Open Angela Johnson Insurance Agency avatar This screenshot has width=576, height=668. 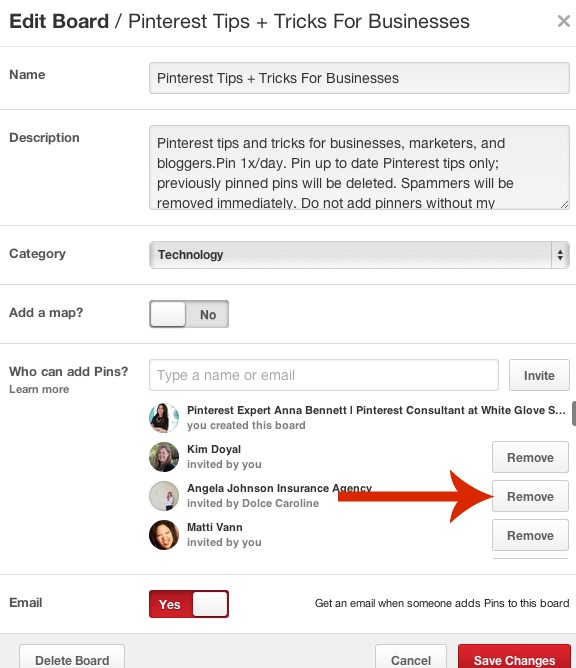click(164, 495)
